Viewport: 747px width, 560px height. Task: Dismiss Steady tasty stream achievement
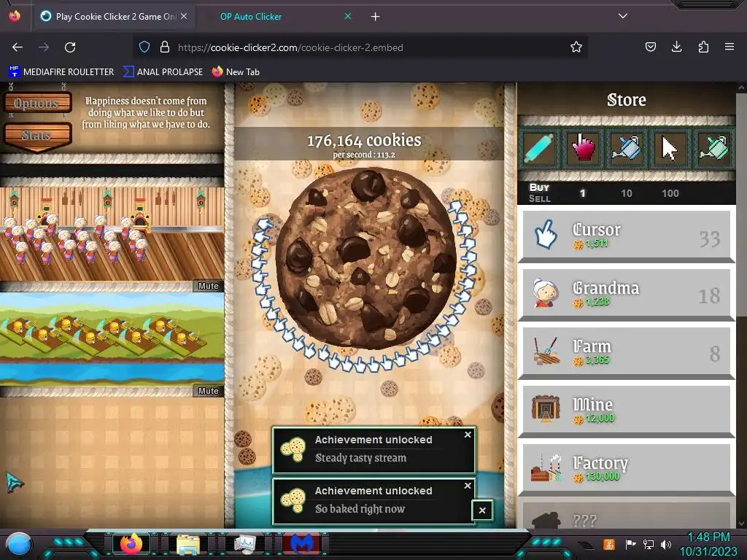[468, 435]
